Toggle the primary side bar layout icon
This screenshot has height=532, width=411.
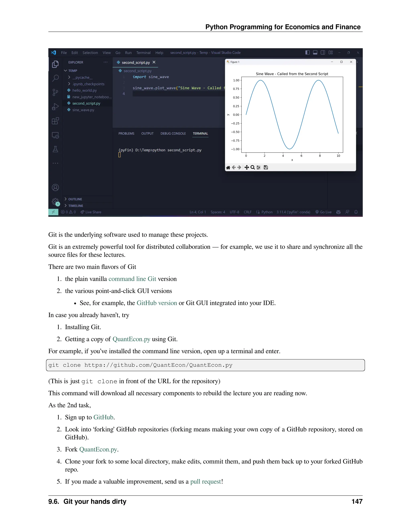[x=307, y=52]
